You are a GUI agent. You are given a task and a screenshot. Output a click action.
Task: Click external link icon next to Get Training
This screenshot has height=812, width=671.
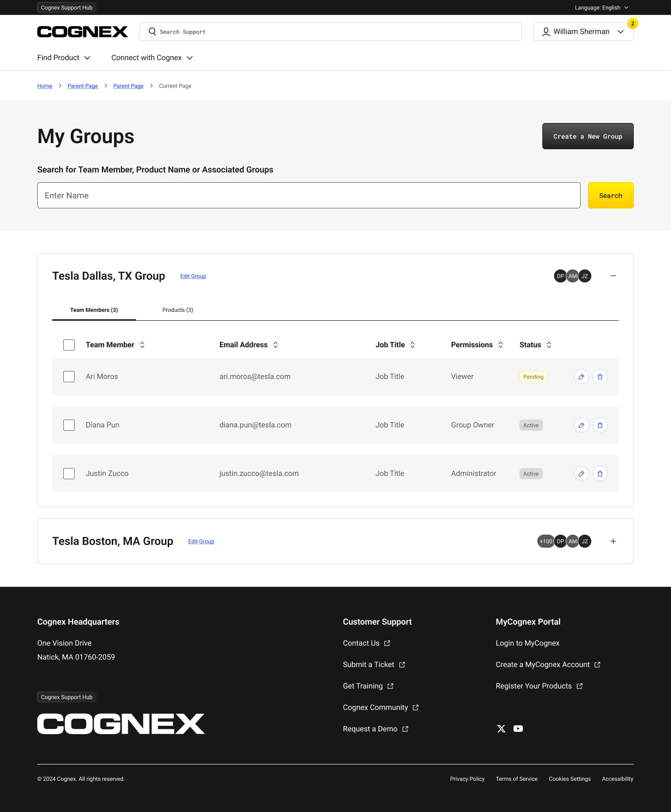[x=390, y=686]
